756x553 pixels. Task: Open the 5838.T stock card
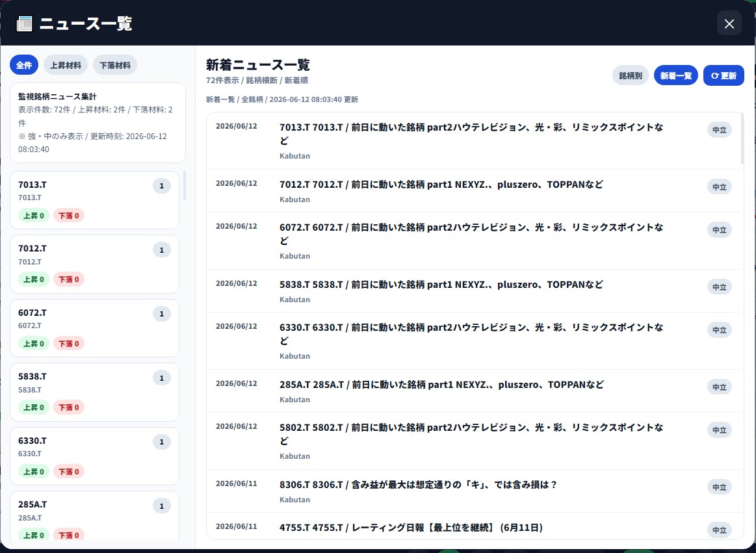[94, 392]
